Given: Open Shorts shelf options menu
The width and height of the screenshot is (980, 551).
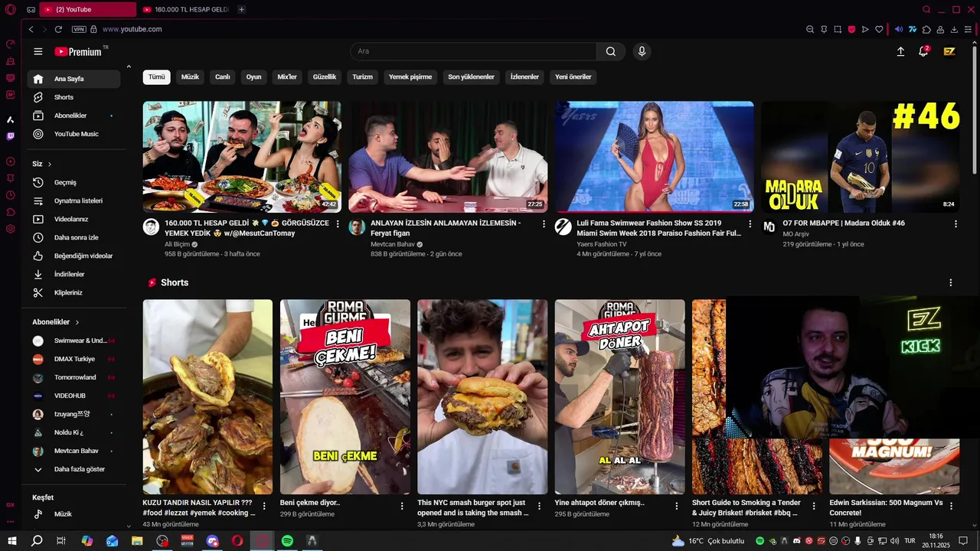Looking at the screenshot, I should point(951,282).
